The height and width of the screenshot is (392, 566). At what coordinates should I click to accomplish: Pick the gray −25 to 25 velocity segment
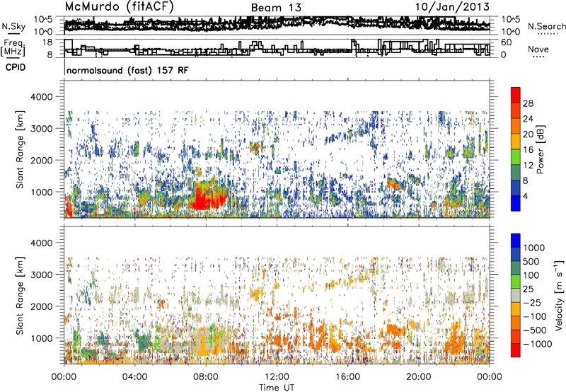coord(516,295)
